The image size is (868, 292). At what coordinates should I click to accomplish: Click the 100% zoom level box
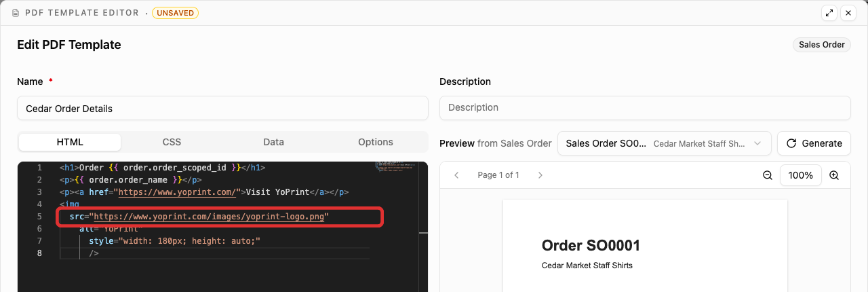(x=801, y=175)
